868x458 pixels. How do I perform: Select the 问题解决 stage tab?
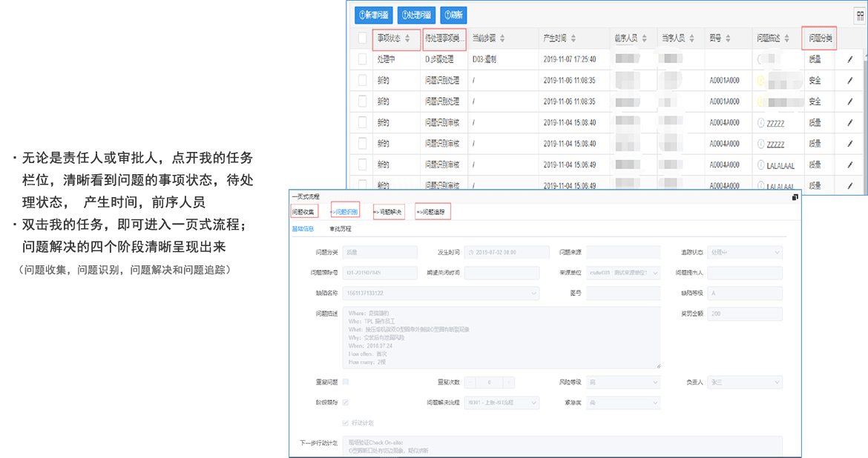[389, 211]
